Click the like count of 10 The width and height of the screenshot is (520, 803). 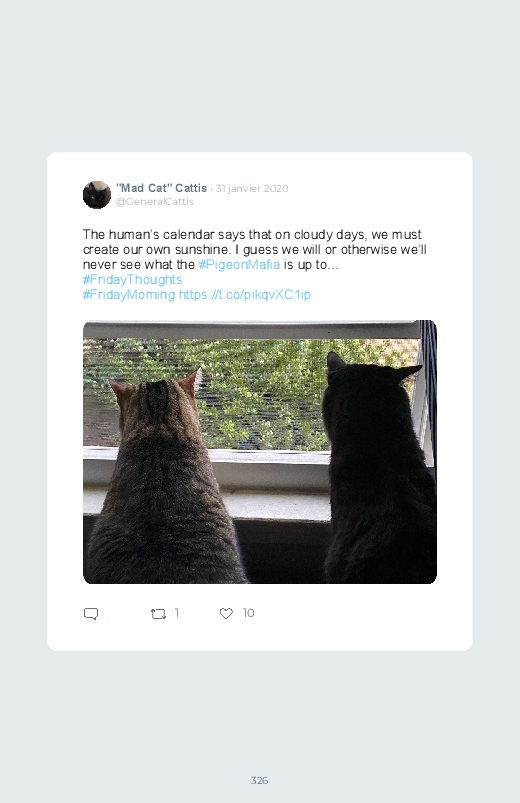pyautogui.click(x=248, y=613)
